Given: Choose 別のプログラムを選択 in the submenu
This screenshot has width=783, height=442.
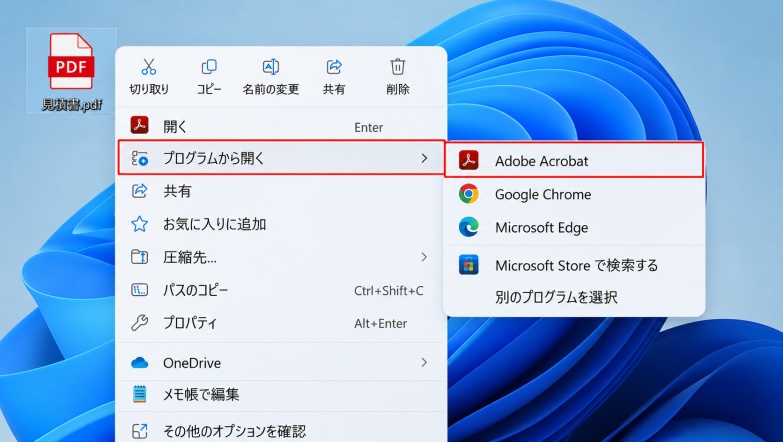Looking at the screenshot, I should pos(574,297).
